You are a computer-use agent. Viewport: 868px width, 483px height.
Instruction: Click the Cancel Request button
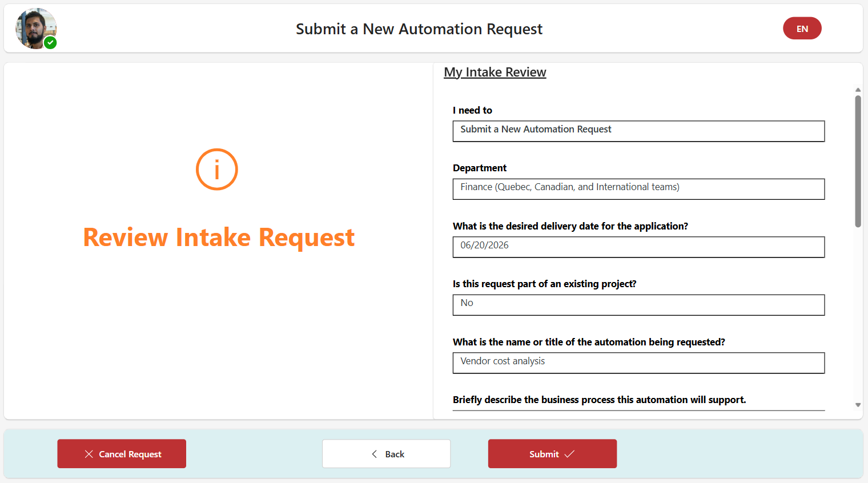point(122,454)
